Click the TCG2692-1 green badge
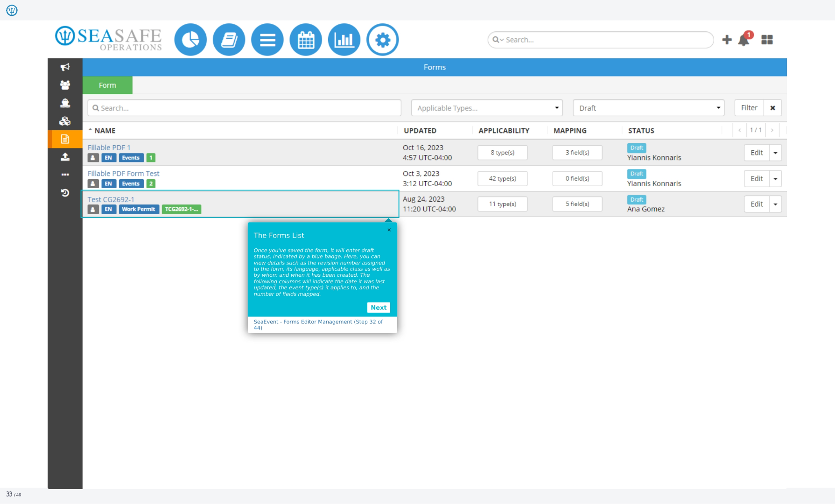The width and height of the screenshot is (835, 504). coord(181,209)
